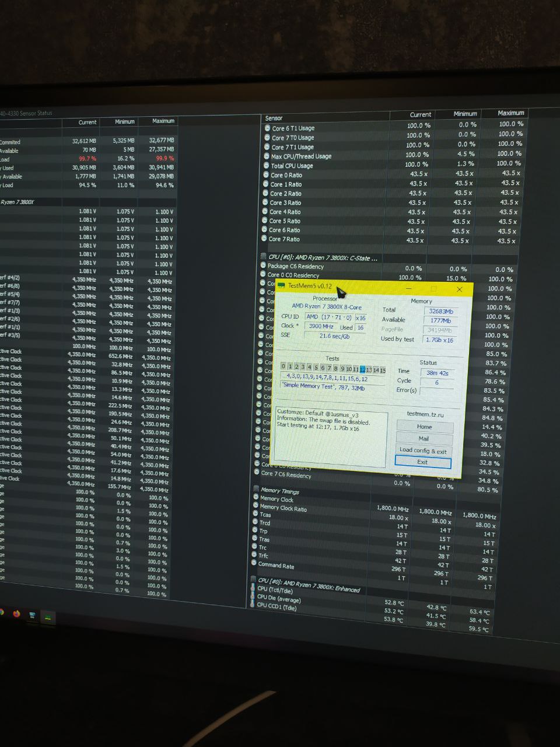Viewport: 560px width, 747px height.
Task: Click the Total memory 32683Mb field
Action: 440,312
